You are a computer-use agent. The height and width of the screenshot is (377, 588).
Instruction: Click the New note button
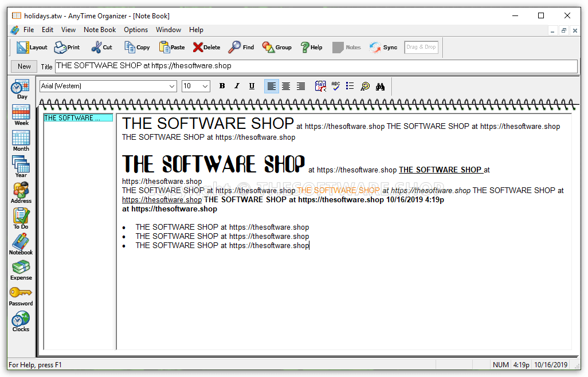tap(24, 66)
